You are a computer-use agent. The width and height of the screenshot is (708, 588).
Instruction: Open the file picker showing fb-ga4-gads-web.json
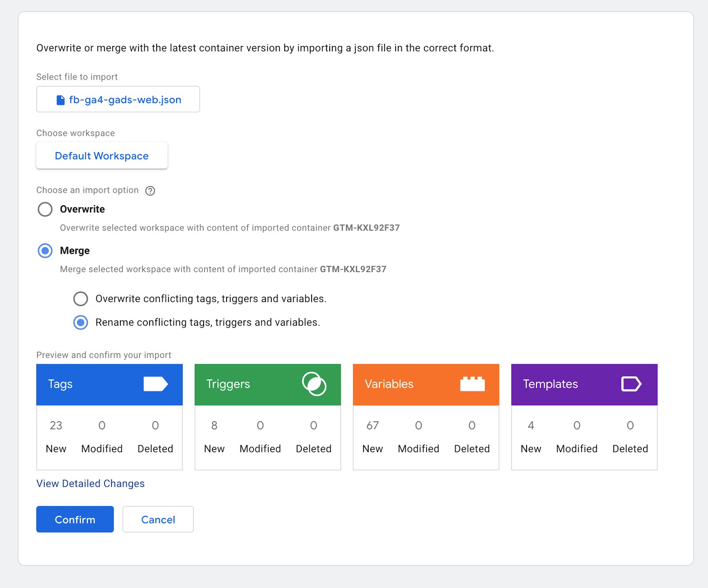(118, 99)
